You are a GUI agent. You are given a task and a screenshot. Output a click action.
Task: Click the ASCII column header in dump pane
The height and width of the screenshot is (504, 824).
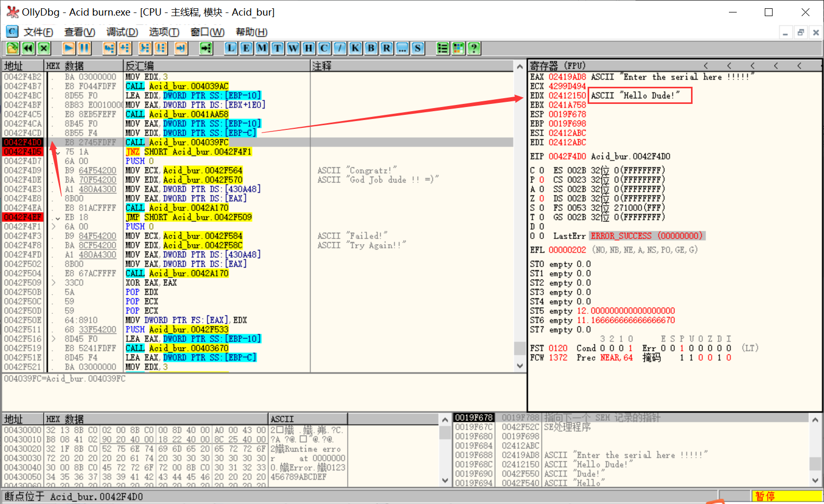[x=308, y=419]
